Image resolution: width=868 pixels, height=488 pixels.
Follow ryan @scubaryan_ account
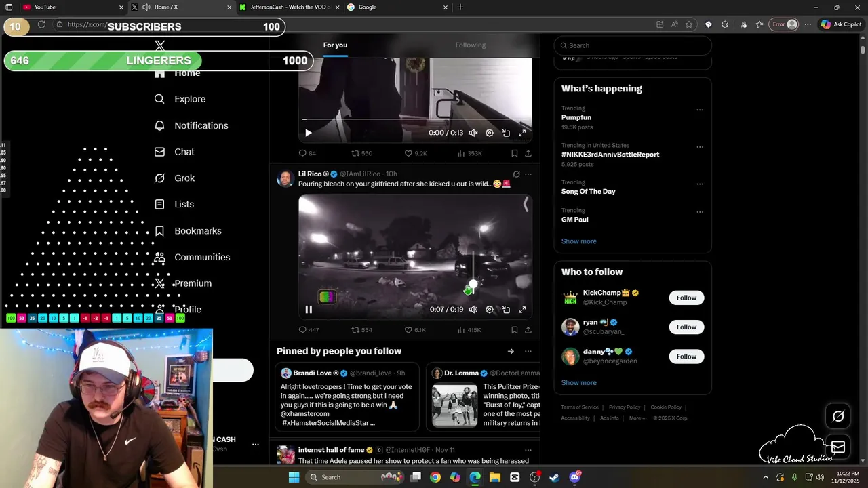(686, 327)
